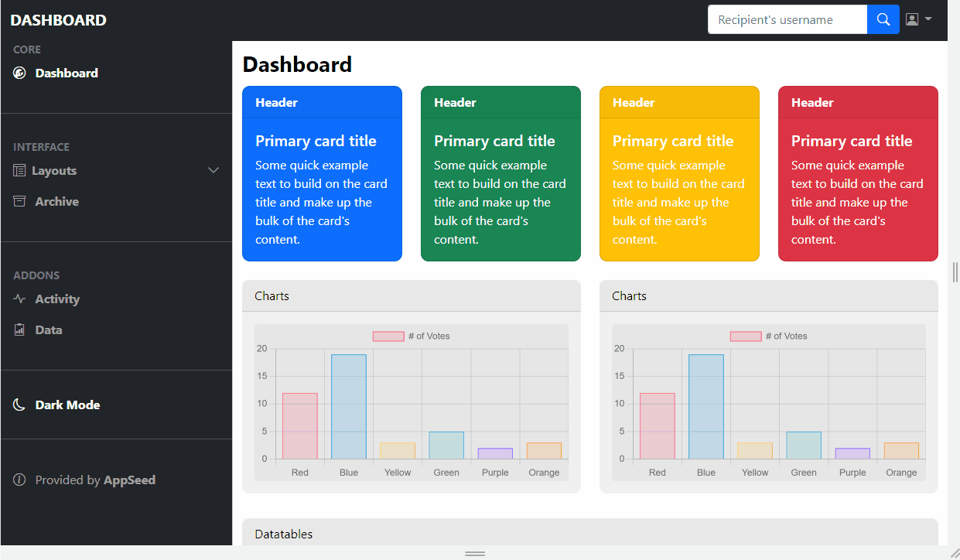Click the yellow Primary card title
The height and width of the screenshot is (560, 960).
pos(673,141)
